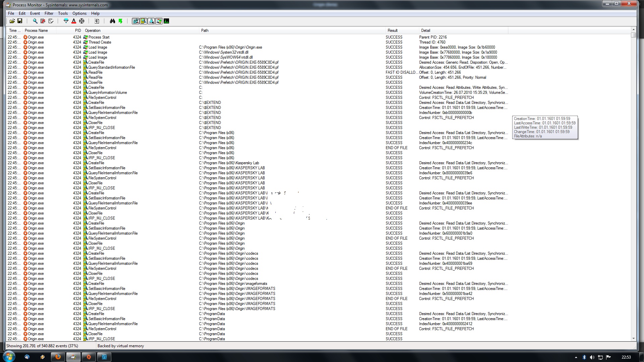
Task: Select the Process Start event row
Action: tap(257, 37)
